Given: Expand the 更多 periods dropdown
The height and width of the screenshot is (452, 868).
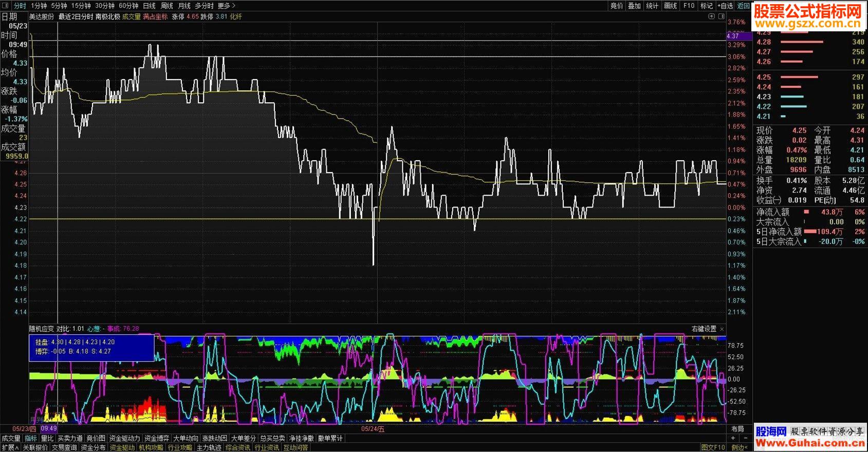Looking at the screenshot, I should point(226,6).
